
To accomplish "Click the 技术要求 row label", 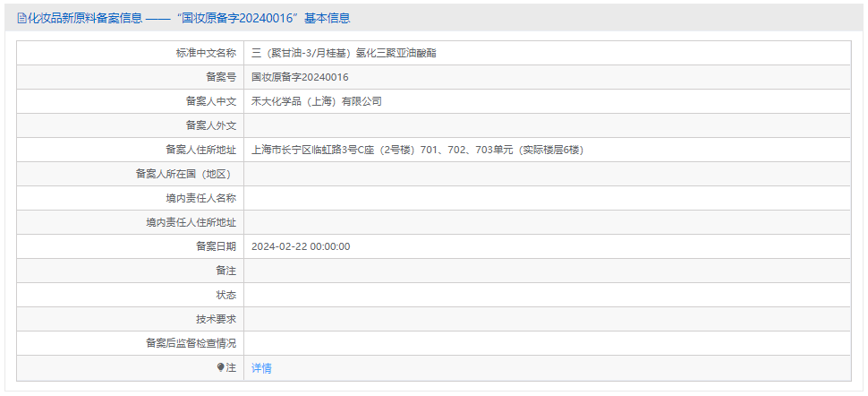I will (216, 319).
